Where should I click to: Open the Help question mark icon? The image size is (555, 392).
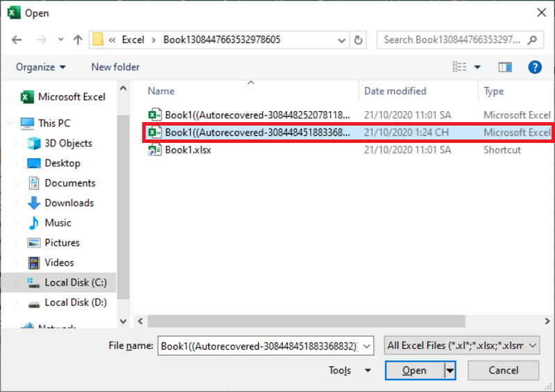(535, 67)
